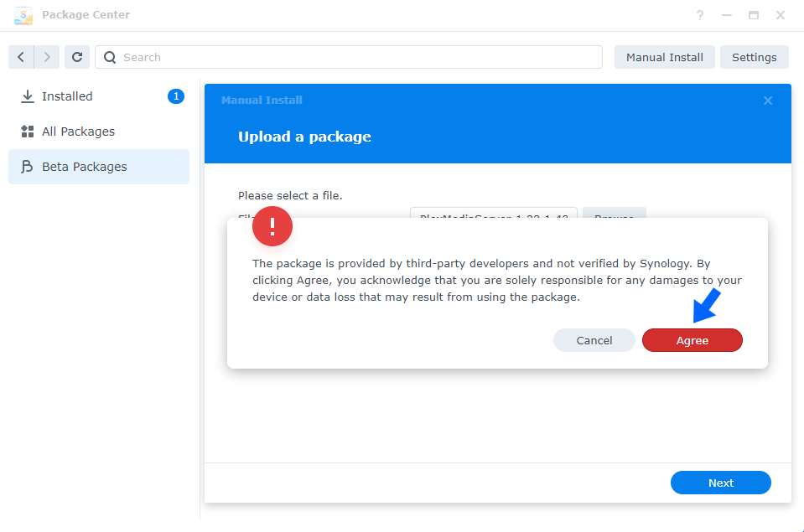The width and height of the screenshot is (804, 532).
Task: Cancel the third-party package warning
Action: 594,340
